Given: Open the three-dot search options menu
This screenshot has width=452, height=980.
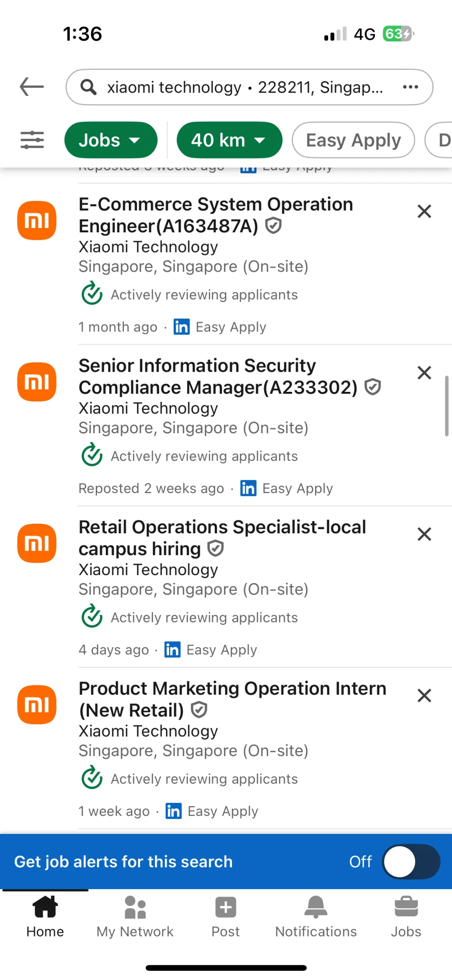Looking at the screenshot, I should pyautogui.click(x=410, y=87).
